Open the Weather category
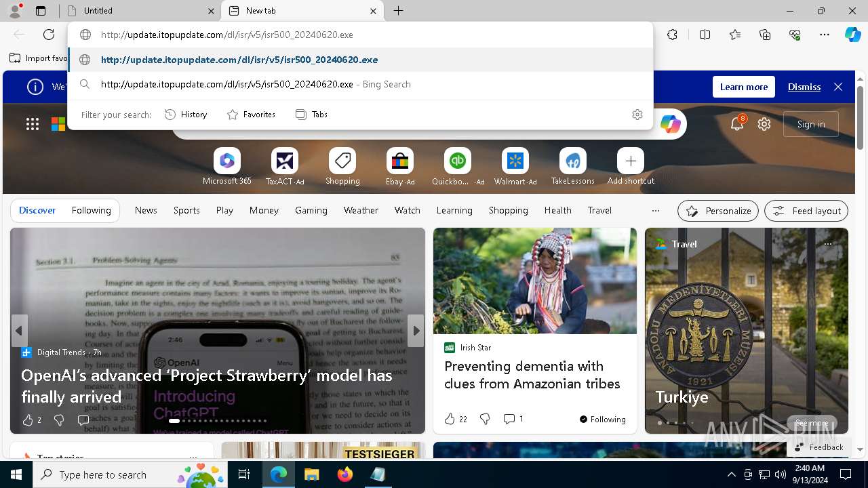The width and height of the screenshot is (868, 488). (x=361, y=210)
